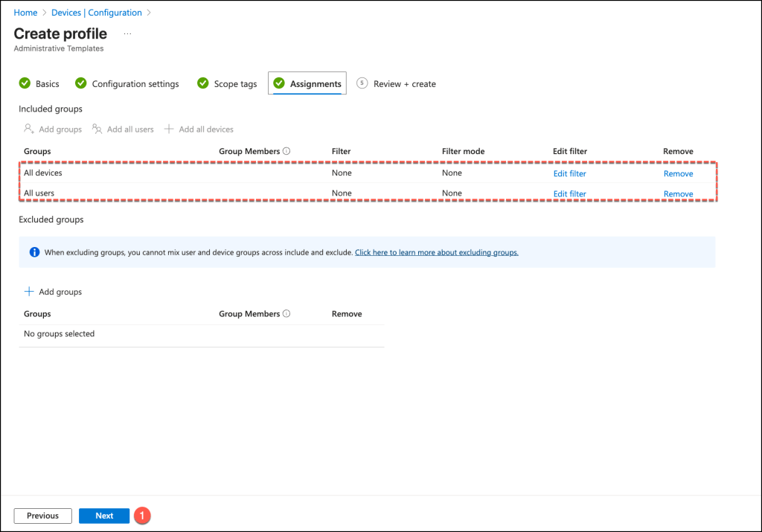Jump to Review + create step
This screenshot has height=532, width=762.
coord(404,84)
